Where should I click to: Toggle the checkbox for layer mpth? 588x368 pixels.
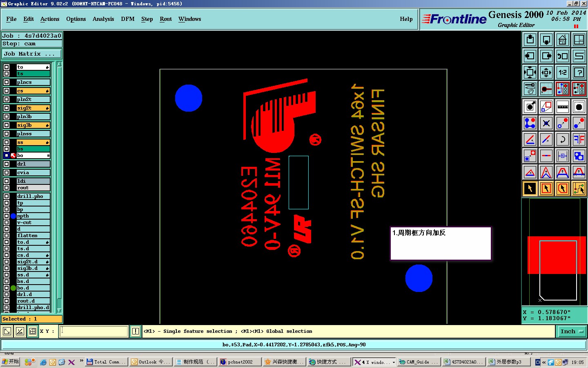[x=7, y=216]
